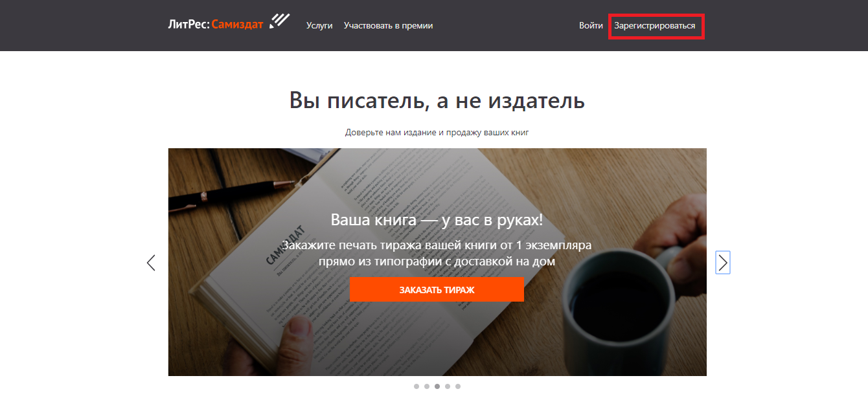Screen dimensions: 868x400
Task: Advance carousel with right arrow
Action: click(723, 262)
